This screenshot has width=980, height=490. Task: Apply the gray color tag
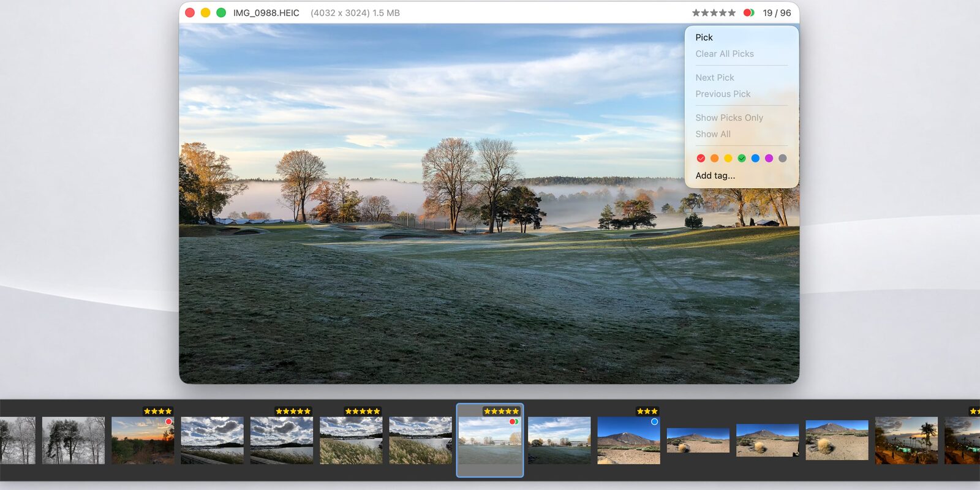coord(783,158)
